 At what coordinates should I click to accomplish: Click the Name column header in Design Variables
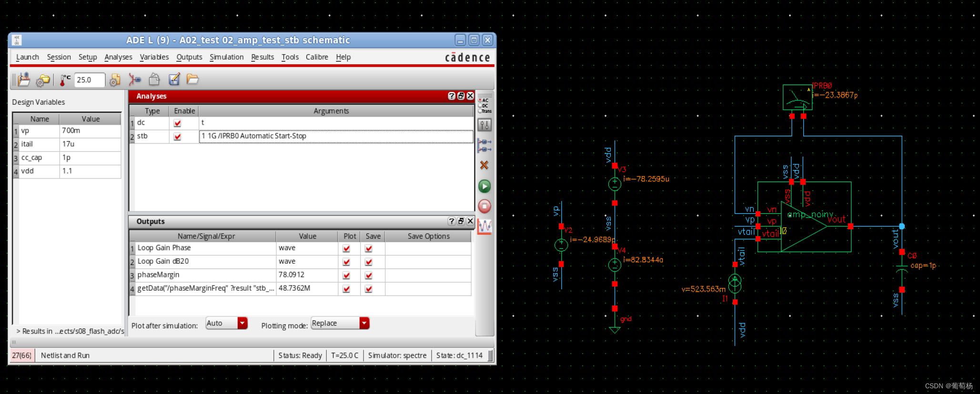tap(40, 119)
